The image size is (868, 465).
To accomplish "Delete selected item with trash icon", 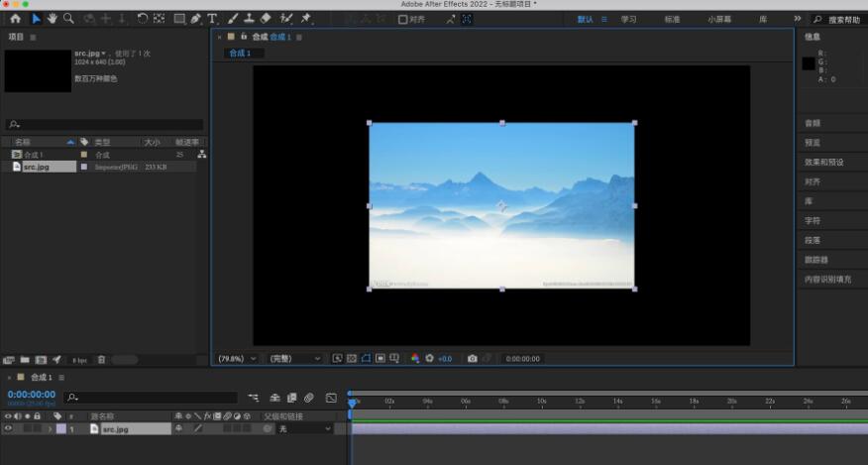I will tap(101, 359).
